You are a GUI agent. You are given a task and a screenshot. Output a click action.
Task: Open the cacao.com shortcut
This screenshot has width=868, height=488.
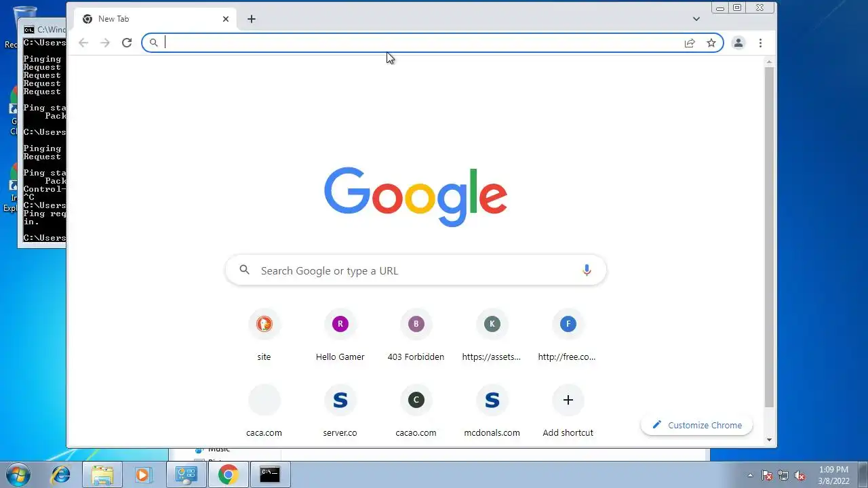click(416, 413)
